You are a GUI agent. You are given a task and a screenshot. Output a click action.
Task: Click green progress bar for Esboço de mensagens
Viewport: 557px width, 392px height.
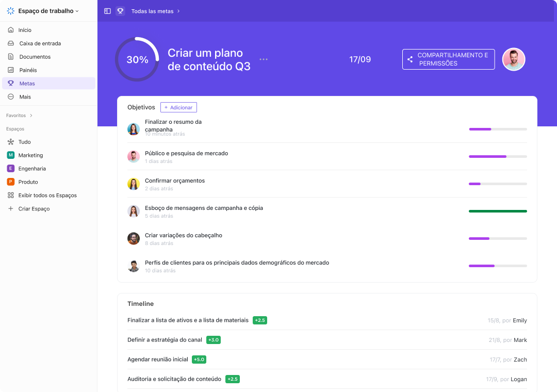[x=498, y=211]
